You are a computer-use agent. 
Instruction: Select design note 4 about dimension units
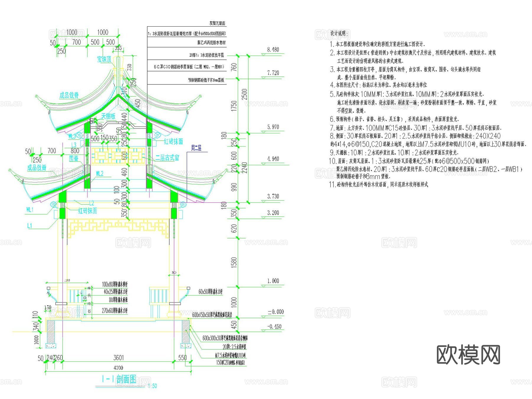click(x=378, y=85)
